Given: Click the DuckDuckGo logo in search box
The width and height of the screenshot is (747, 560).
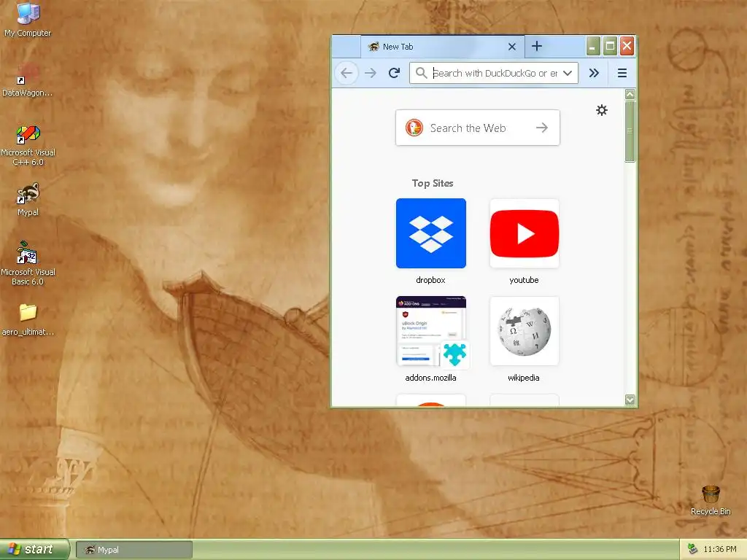Looking at the screenshot, I should [414, 128].
